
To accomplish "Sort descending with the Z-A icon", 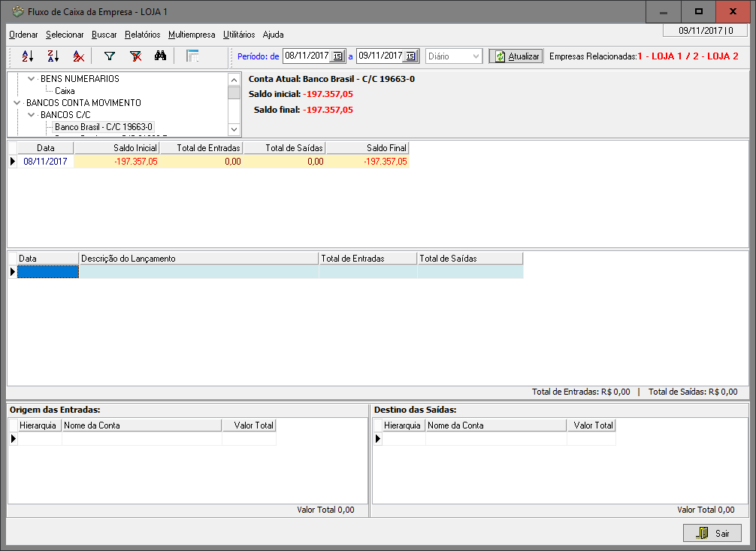I will click(x=53, y=56).
